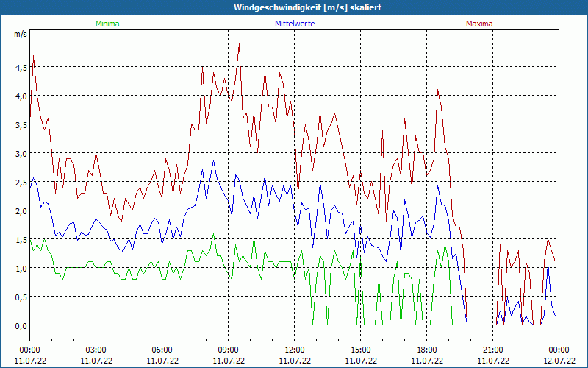Click the 3,0 y-axis value
The height and width of the screenshot is (368, 588).
pos(21,154)
